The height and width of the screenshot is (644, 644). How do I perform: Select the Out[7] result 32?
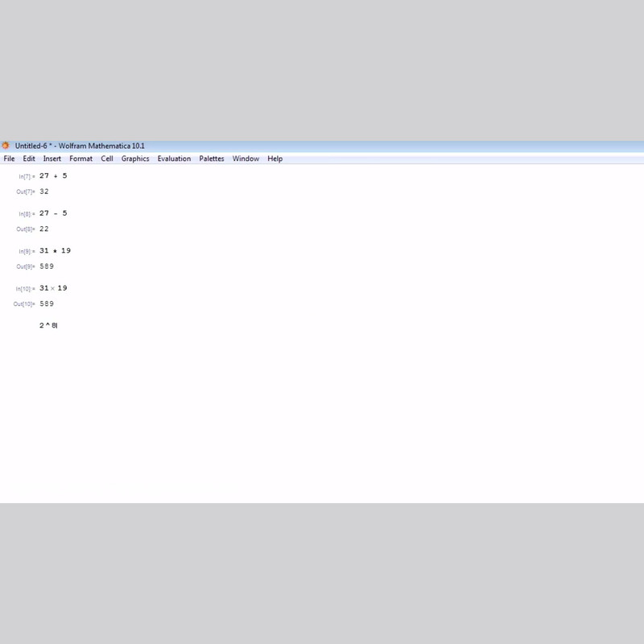pos(44,192)
